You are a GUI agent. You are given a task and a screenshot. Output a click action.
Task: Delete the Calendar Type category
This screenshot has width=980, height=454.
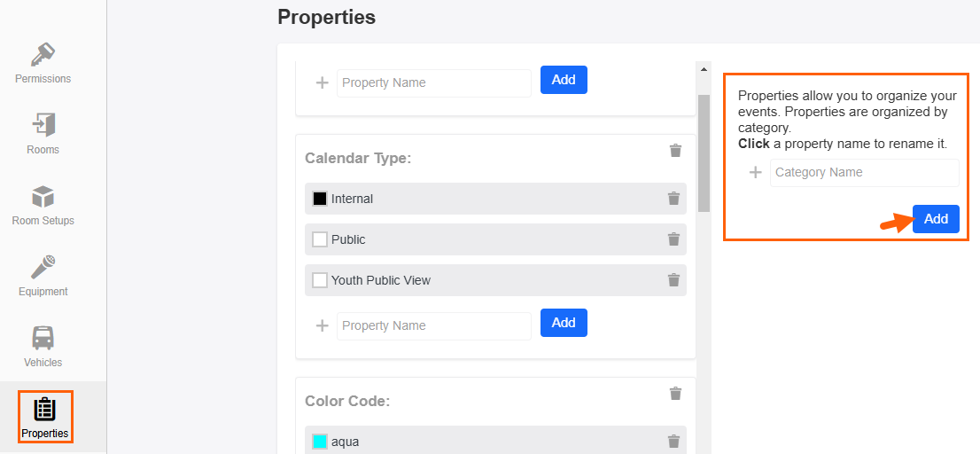(x=675, y=151)
